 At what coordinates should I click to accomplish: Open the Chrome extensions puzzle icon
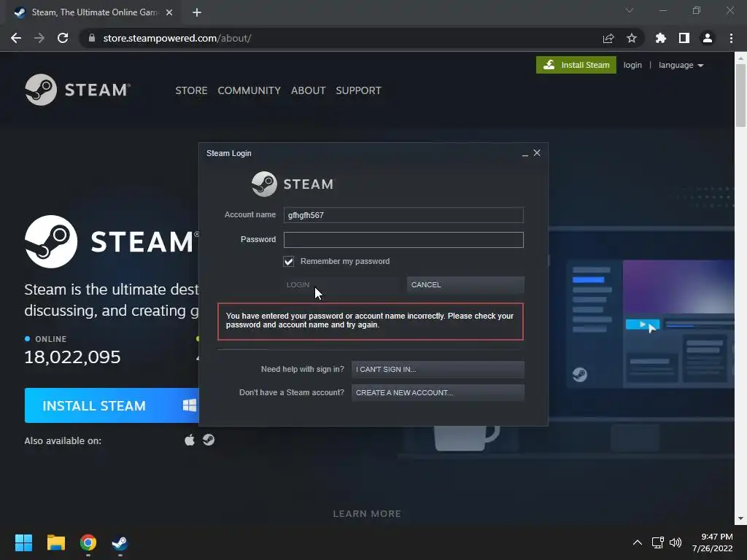(661, 38)
